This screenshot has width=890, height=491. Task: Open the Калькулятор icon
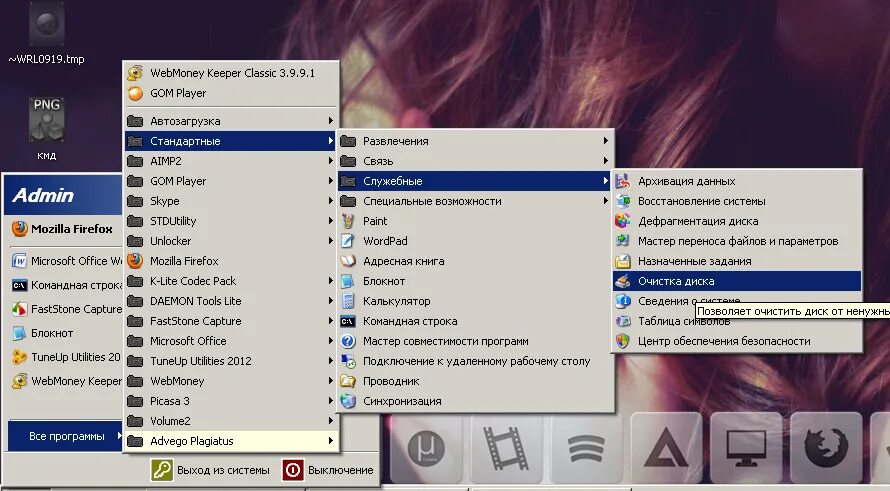point(348,301)
